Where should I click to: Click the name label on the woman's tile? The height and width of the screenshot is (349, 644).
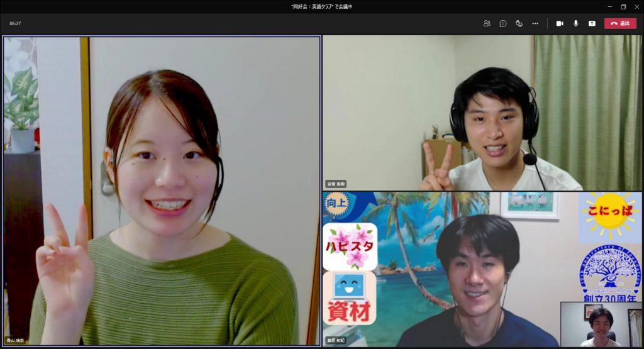point(15,340)
